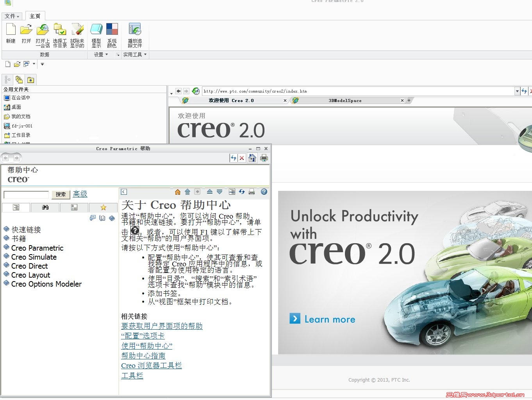Expand the 实用工具 group dropdown
The height and width of the screenshot is (400, 532).
click(x=135, y=55)
